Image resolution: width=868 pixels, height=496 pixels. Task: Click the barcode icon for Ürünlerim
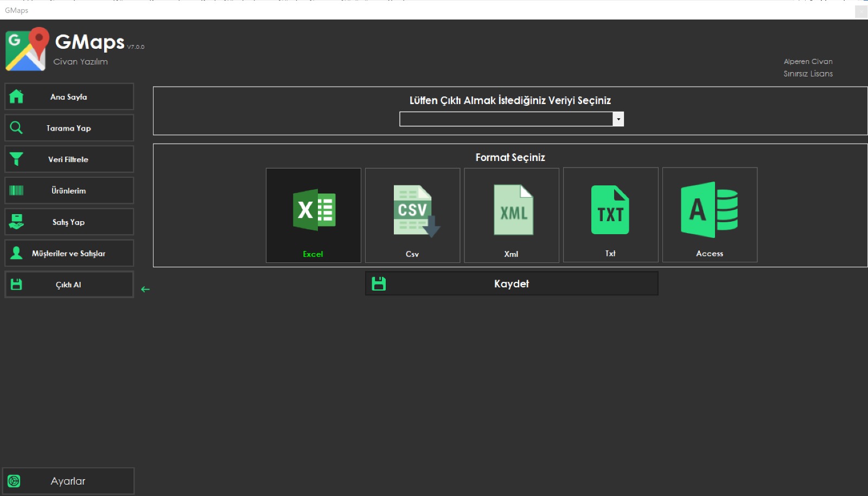click(x=16, y=190)
